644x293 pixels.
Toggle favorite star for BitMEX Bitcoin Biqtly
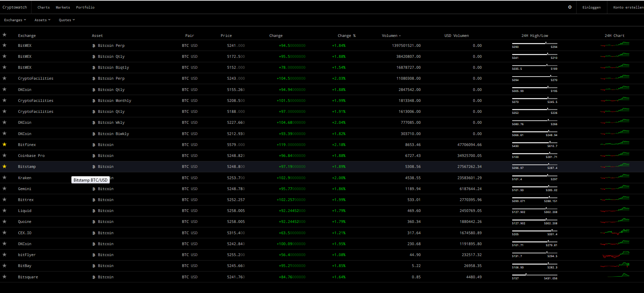pyautogui.click(x=4, y=67)
